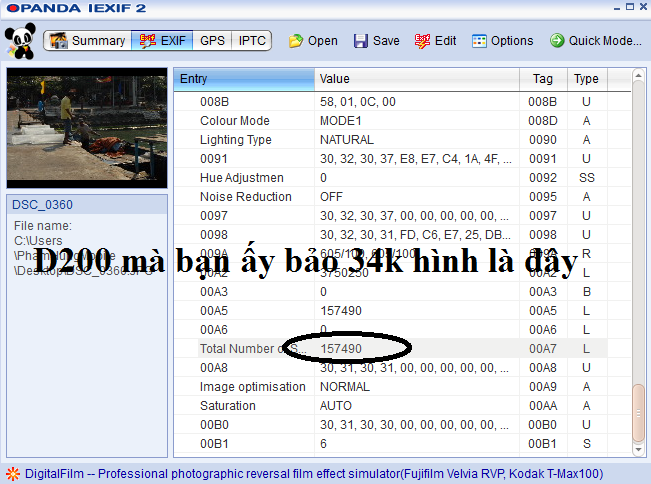Follow the DigitalFilm simulator link
651x484 pixels.
point(314,474)
